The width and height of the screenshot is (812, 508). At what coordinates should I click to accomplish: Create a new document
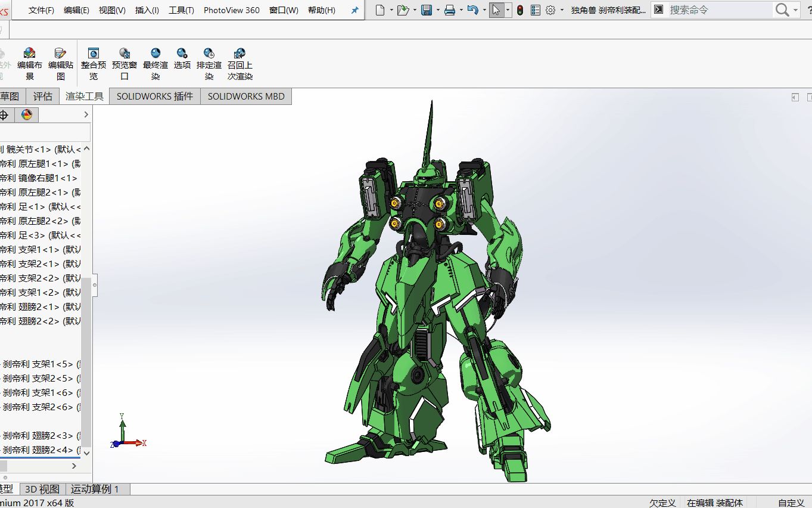point(380,10)
